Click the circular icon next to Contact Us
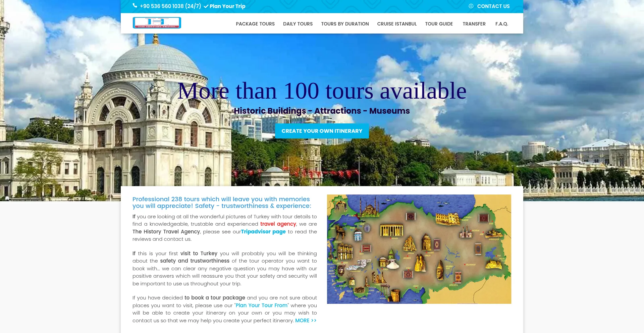Screen dimensions: 644x333 tap(471, 6)
